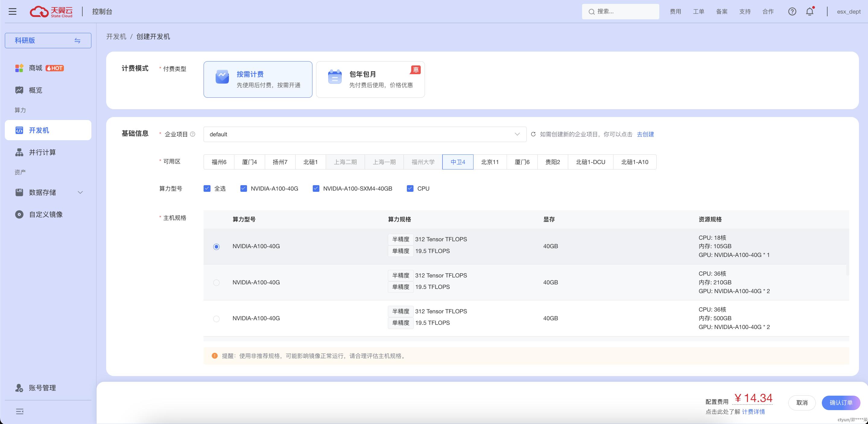Open 并行计算 in the sidebar

point(42,152)
